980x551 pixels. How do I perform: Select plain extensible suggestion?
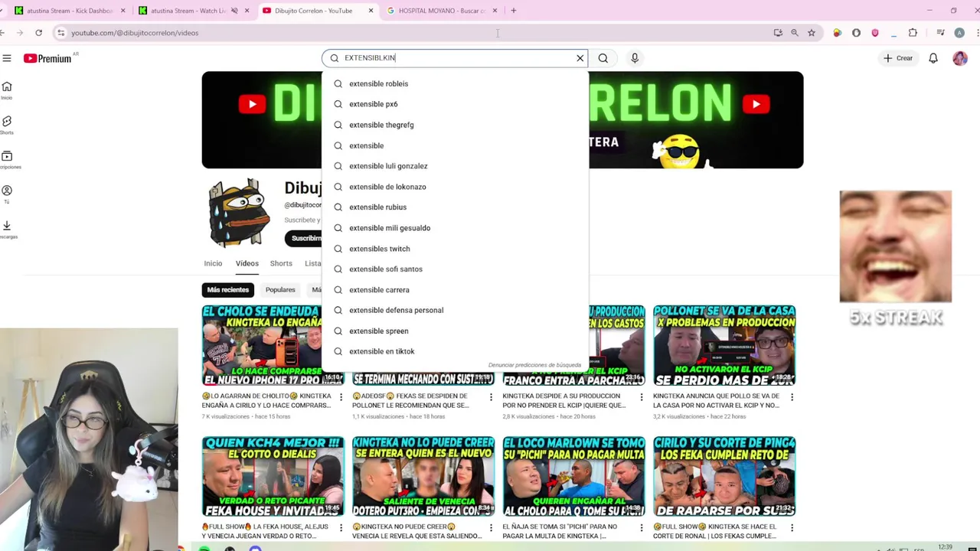coord(456,145)
